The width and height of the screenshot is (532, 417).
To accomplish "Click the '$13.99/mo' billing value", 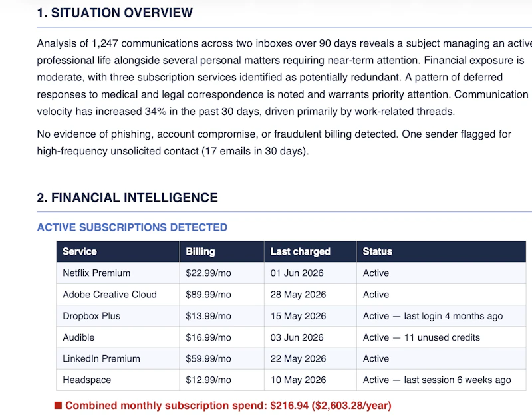I will point(208,315).
